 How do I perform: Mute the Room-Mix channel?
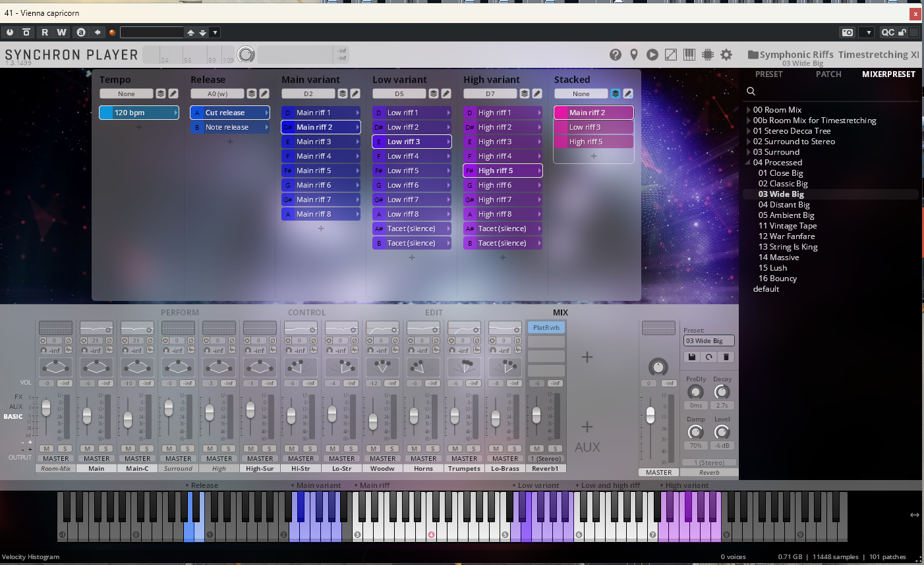point(47,448)
